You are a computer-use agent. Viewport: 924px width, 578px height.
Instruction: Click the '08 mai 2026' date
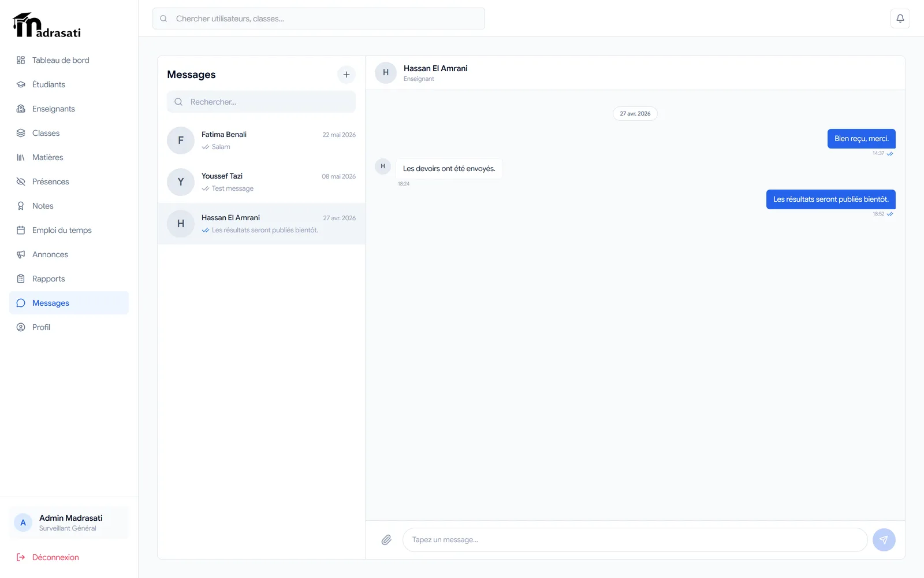[x=338, y=176]
